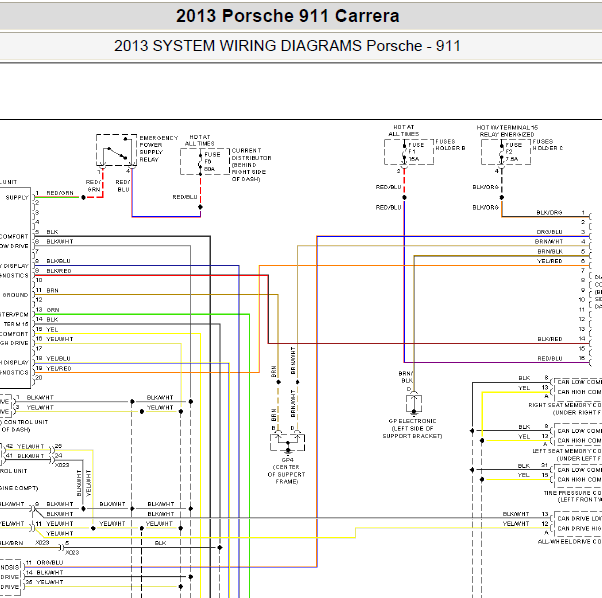Click the 'BRN' wire label at pin 11
The image size is (602, 598).
coord(53,291)
